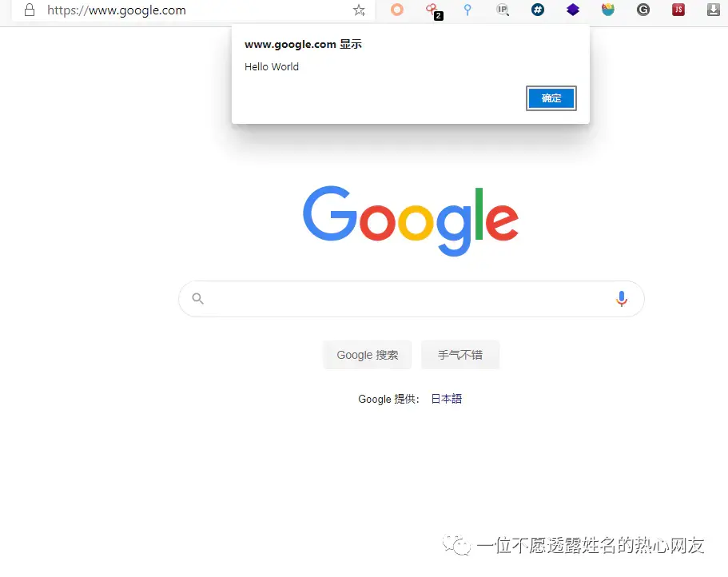The width and height of the screenshot is (728, 577).
Task: Click the bookmark star icon in address bar
Action: pyautogui.click(x=359, y=10)
